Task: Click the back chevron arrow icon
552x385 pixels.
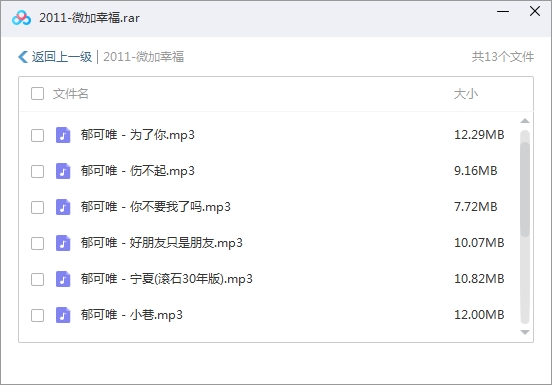Action: pos(23,57)
